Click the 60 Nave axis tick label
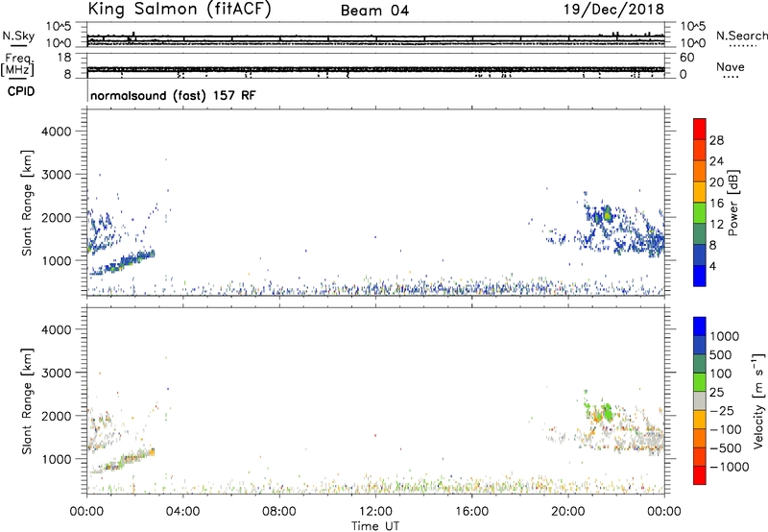768x532 pixels. (x=686, y=58)
